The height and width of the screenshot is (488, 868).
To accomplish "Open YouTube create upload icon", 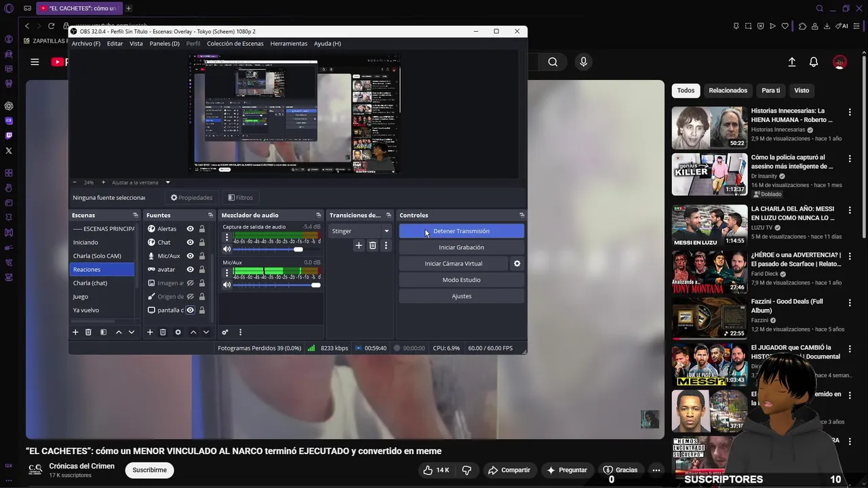I will (x=791, y=62).
